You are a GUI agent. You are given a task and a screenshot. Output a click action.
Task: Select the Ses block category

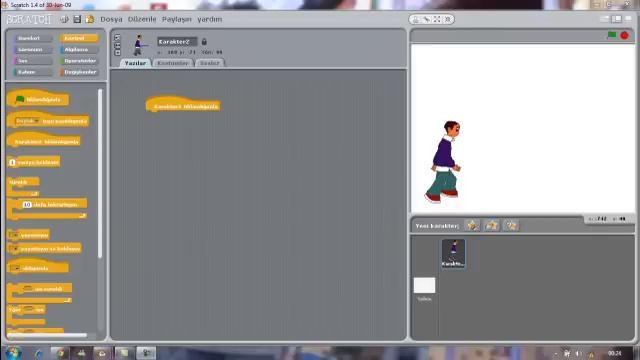pyautogui.click(x=33, y=61)
